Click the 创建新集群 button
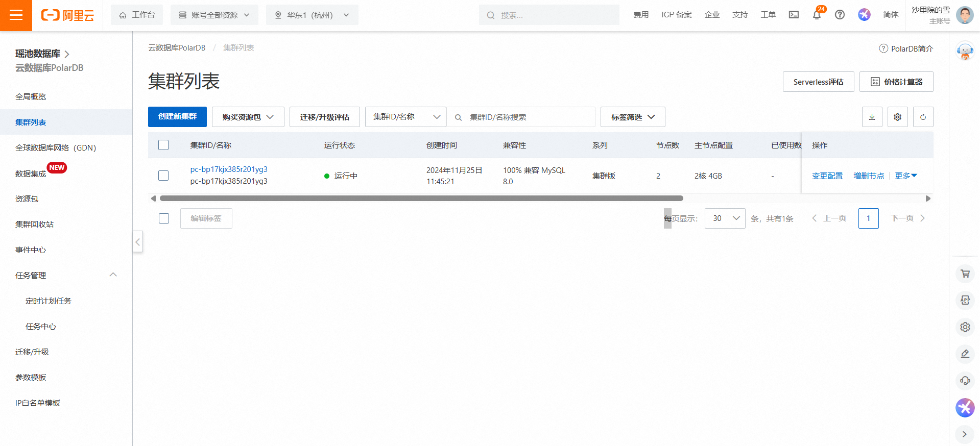 [x=177, y=117]
